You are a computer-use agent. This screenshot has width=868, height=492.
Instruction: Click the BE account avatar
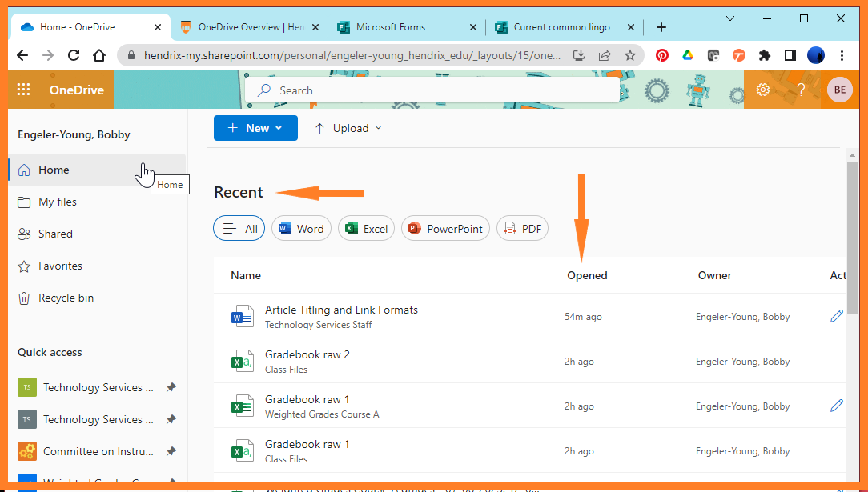coord(839,90)
